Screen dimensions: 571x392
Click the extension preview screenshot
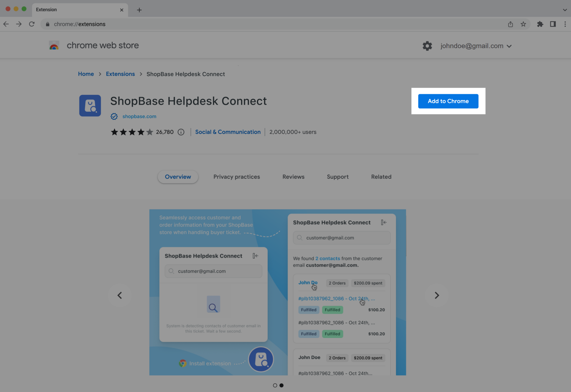278,292
